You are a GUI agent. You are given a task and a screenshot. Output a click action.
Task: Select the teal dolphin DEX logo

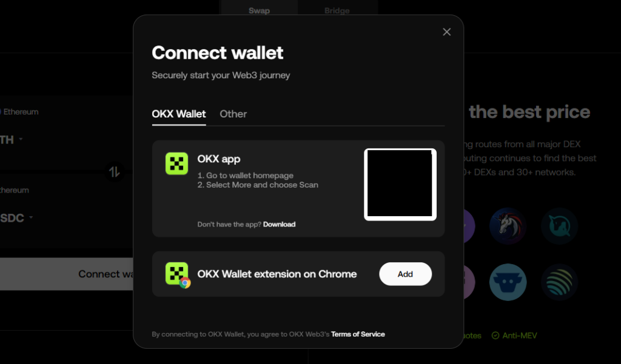pyautogui.click(x=559, y=226)
